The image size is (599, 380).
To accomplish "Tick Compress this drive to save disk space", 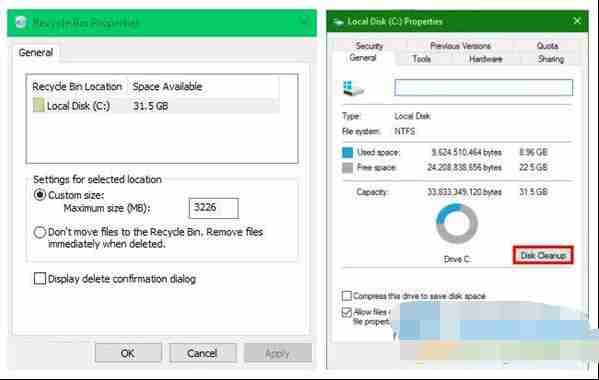I will point(346,296).
